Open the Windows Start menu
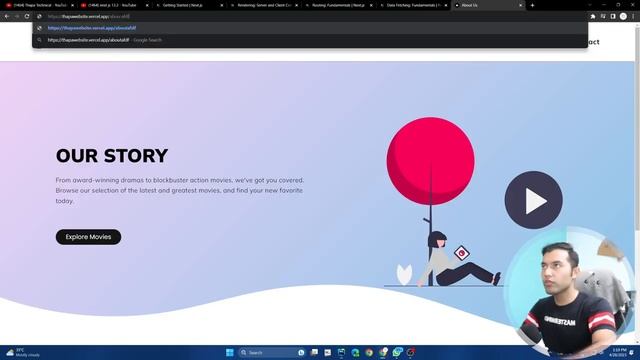This screenshot has height=360, width=640. point(229,352)
